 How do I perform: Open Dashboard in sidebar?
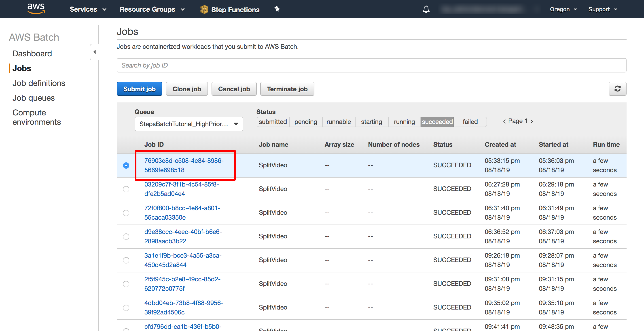tap(32, 53)
